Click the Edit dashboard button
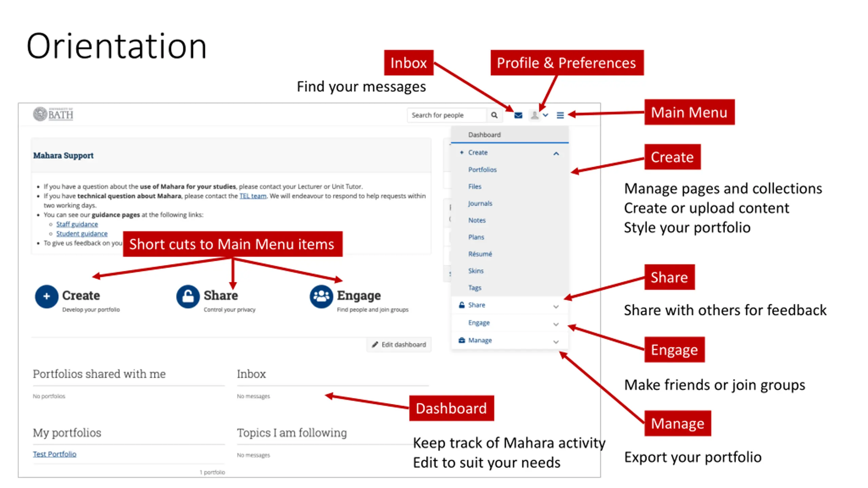The image size is (868, 488). point(399,344)
